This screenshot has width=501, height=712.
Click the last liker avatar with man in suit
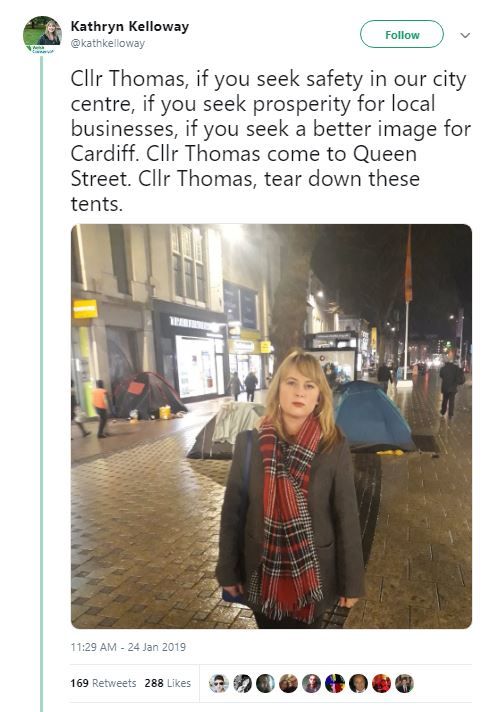404,683
